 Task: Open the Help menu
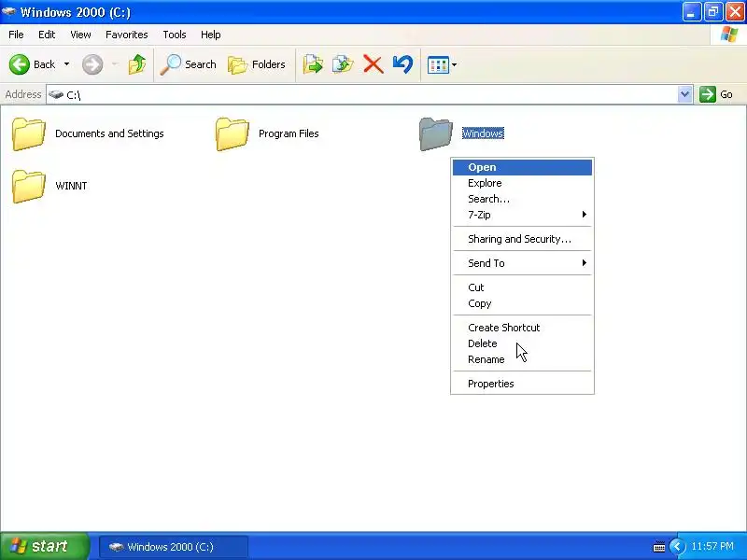click(211, 35)
